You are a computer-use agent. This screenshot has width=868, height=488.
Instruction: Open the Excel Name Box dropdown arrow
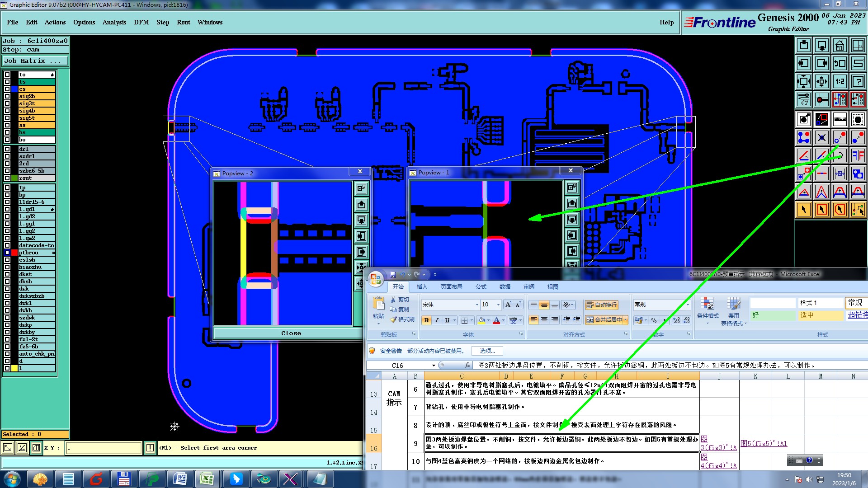click(434, 365)
